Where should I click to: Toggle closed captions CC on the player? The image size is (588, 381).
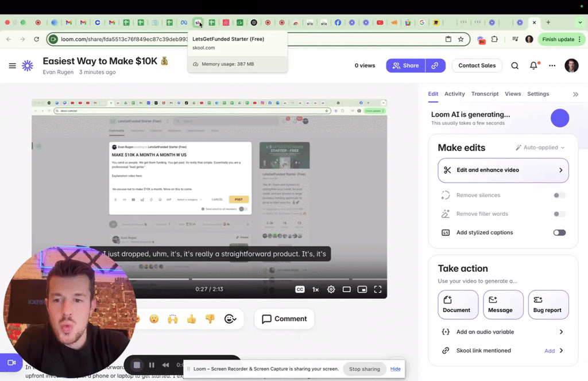pos(300,289)
